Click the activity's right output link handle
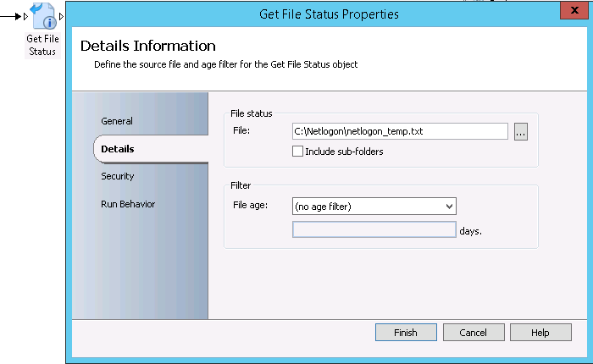 tap(61, 16)
